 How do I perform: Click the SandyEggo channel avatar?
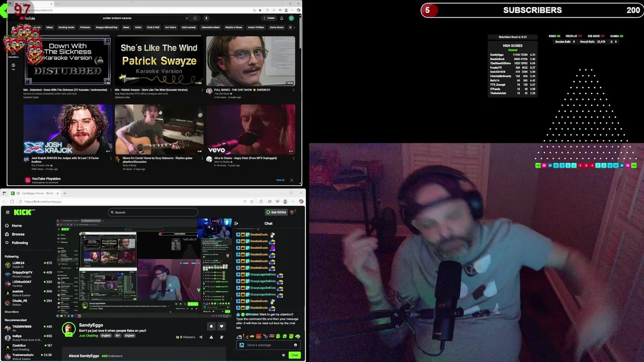pyautogui.click(x=68, y=329)
